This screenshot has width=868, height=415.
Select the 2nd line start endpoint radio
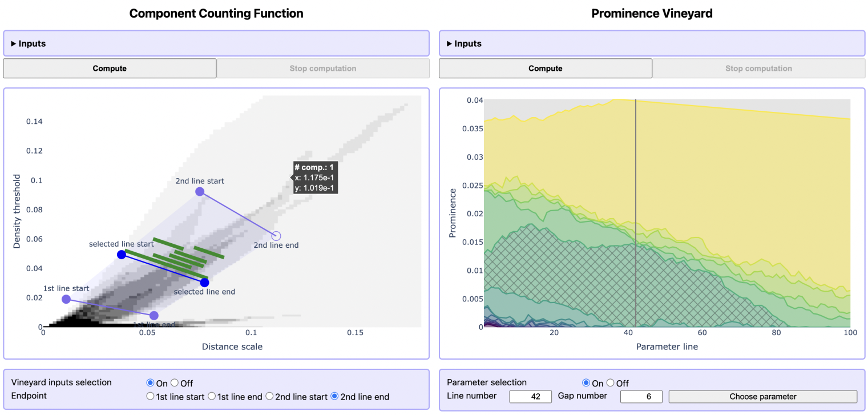pos(270,396)
